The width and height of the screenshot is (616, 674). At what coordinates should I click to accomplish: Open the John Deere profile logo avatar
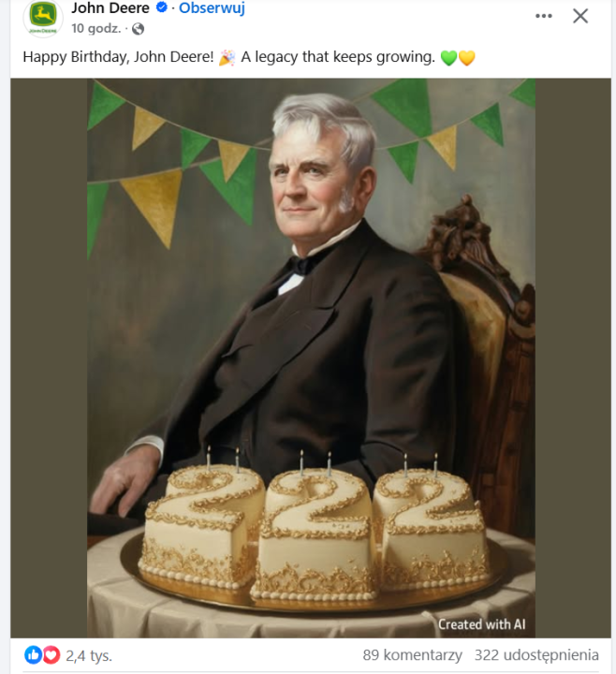43,17
